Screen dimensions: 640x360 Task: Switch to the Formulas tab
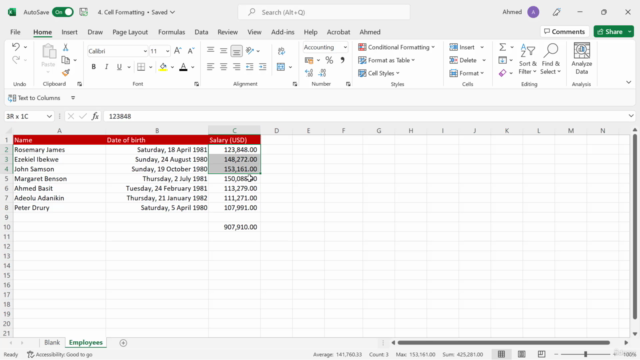point(171,32)
